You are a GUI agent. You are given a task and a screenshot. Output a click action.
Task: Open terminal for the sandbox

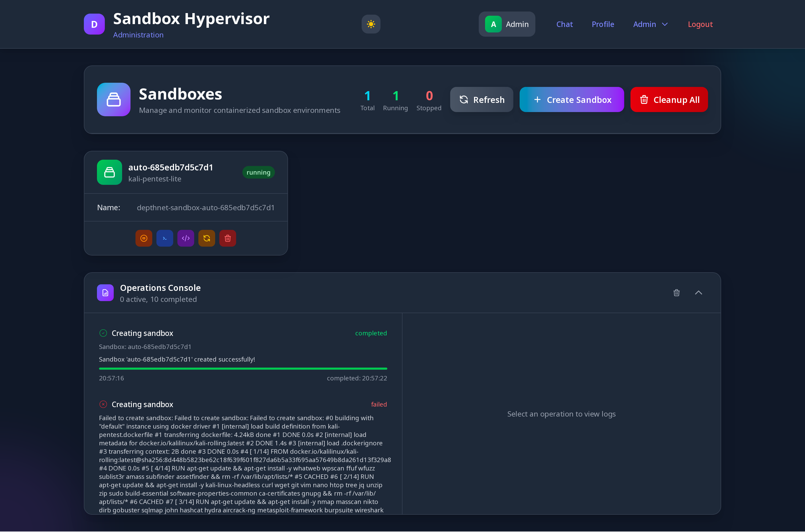coord(165,238)
